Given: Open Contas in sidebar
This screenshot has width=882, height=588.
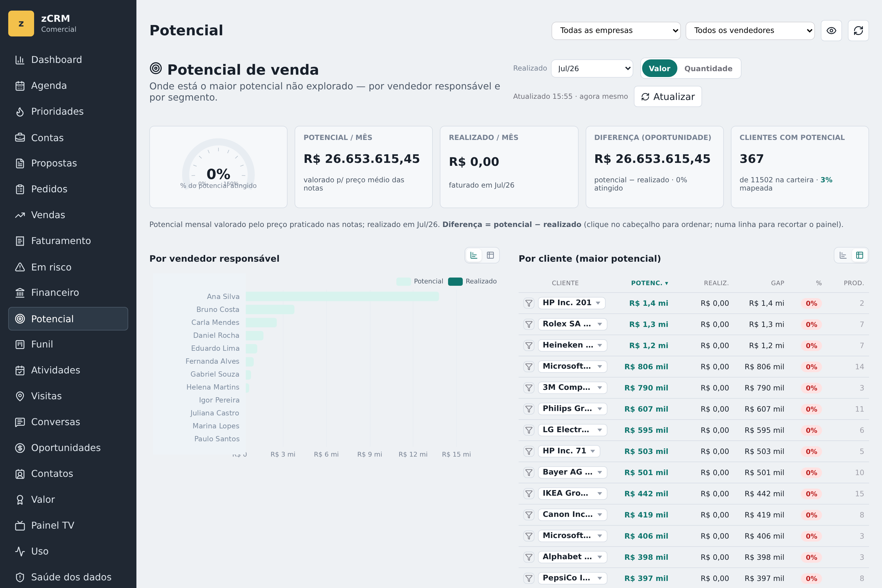Looking at the screenshot, I should point(68,138).
